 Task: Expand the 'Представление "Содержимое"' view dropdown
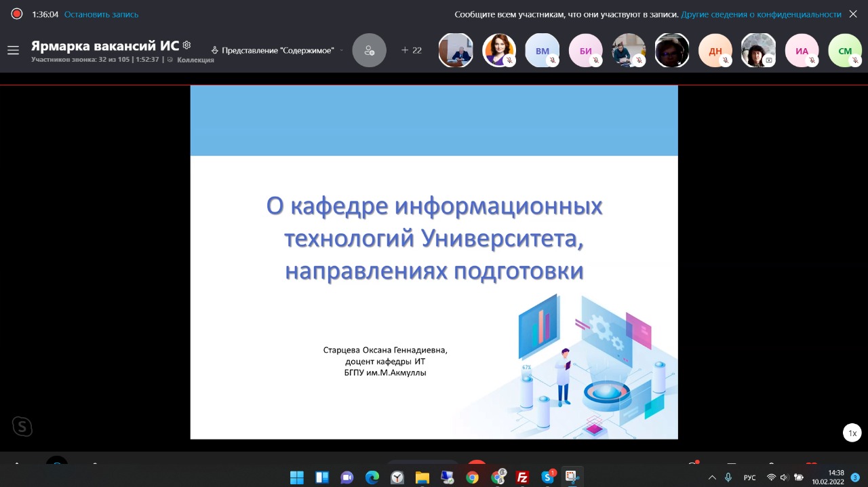pos(277,50)
